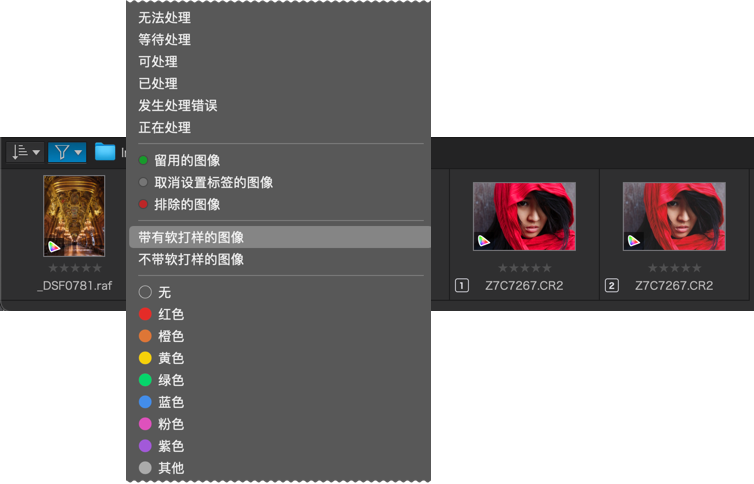The height and width of the screenshot is (484, 754).
Task: Filter by 绿色 color label
Action: [280, 380]
